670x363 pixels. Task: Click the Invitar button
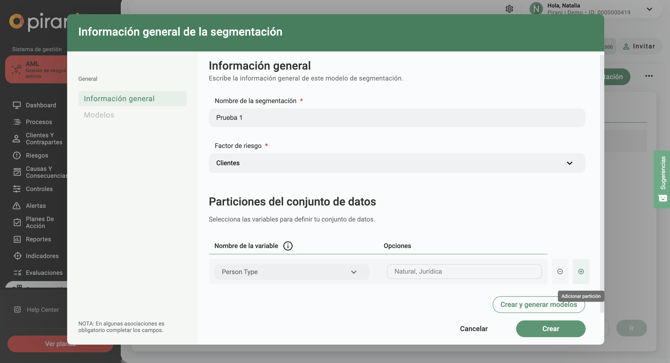click(639, 46)
